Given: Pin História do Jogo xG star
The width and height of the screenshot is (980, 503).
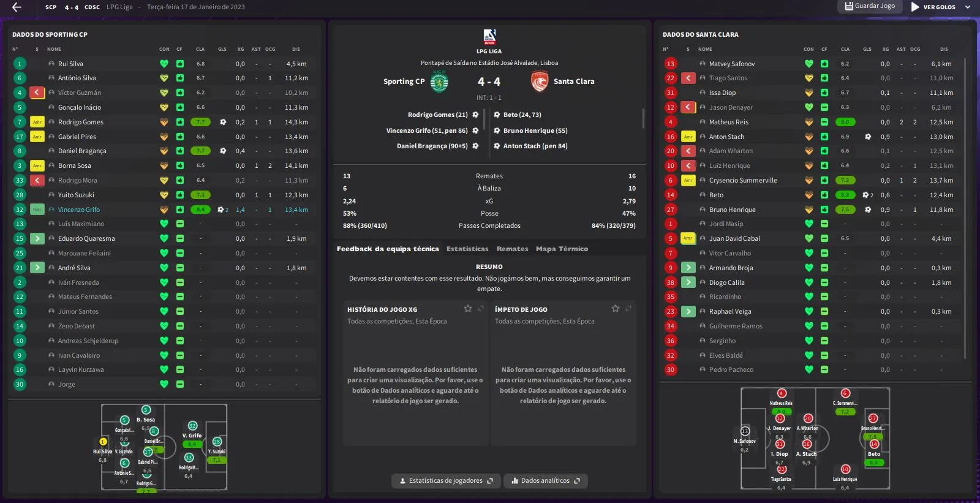Looking at the screenshot, I should click(468, 309).
